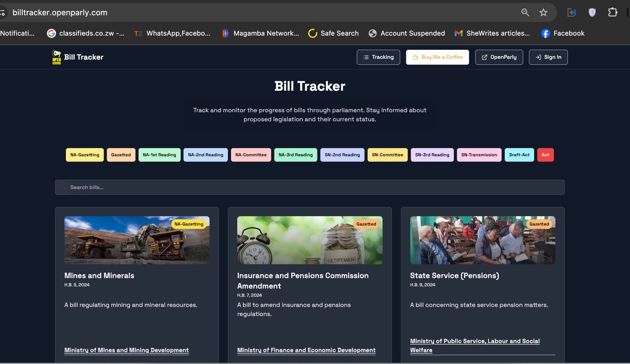
Task: Toggle the SN-Transmission status filter
Action: tap(479, 155)
